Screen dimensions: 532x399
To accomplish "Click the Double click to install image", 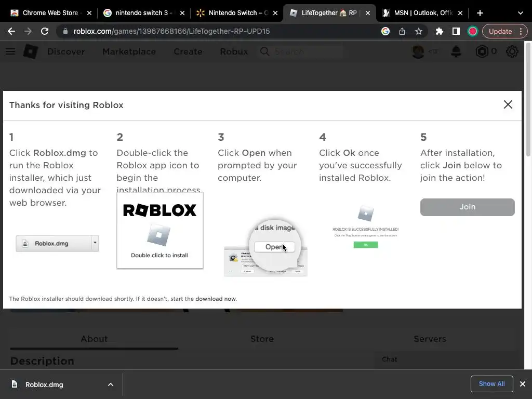I will (x=160, y=231).
